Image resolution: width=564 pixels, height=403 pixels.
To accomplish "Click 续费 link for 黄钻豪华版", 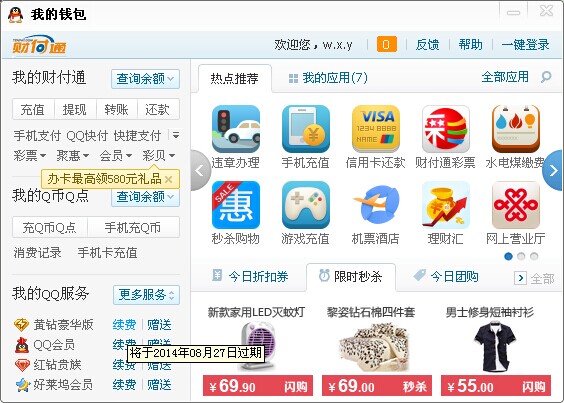I will pos(124,325).
